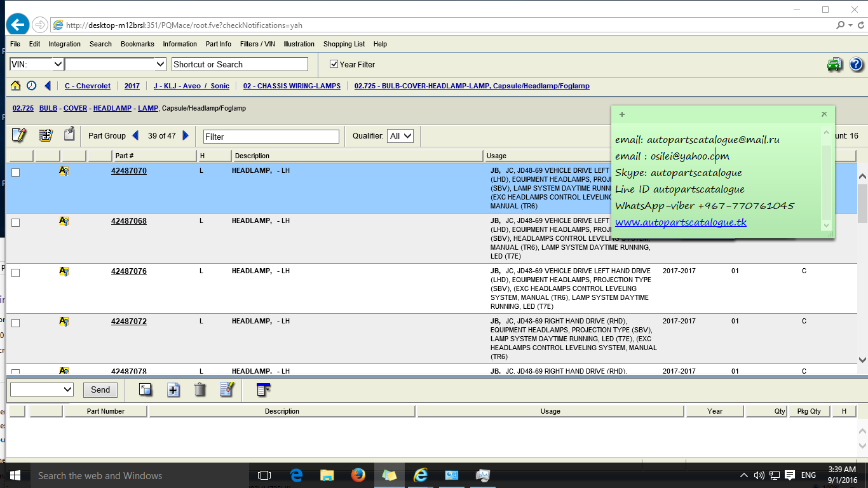
Task: Toggle the Year Filter checkbox
Action: pyautogui.click(x=334, y=64)
